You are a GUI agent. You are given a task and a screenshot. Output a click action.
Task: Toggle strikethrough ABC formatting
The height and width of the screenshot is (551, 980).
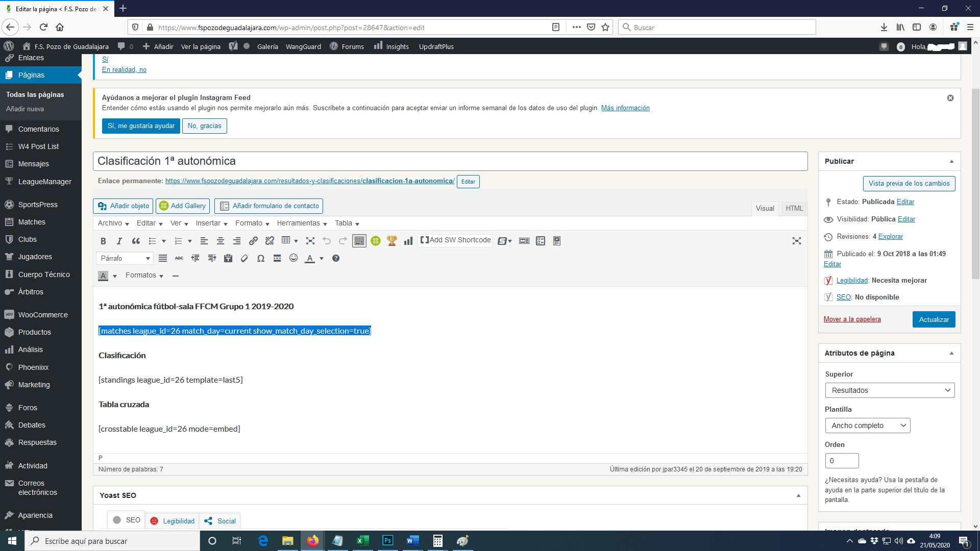point(179,258)
